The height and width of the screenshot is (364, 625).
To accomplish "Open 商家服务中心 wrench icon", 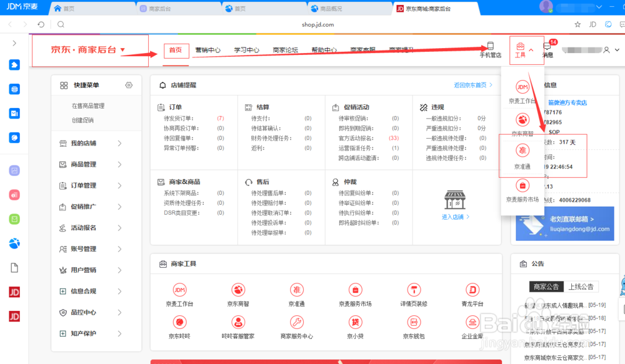I will [x=296, y=322].
